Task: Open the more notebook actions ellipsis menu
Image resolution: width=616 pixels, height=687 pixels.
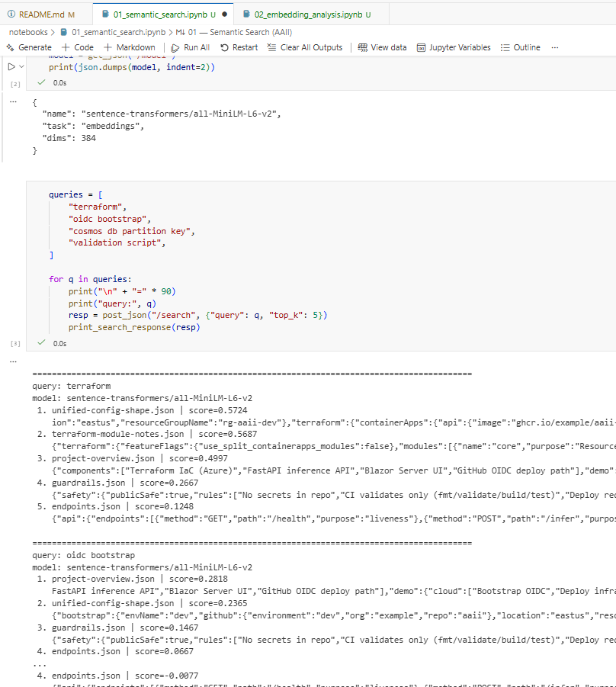Action: pyautogui.click(x=556, y=47)
